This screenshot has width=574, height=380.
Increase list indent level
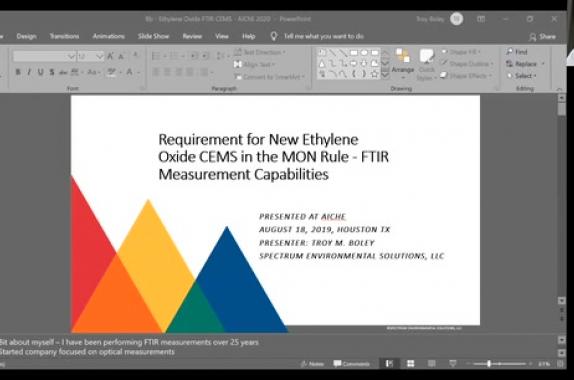click(205, 56)
